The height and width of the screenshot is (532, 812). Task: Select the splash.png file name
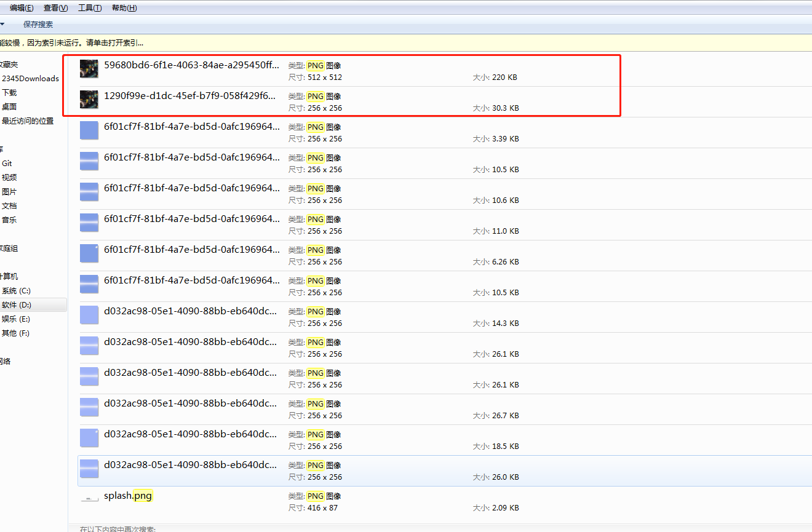pos(128,496)
